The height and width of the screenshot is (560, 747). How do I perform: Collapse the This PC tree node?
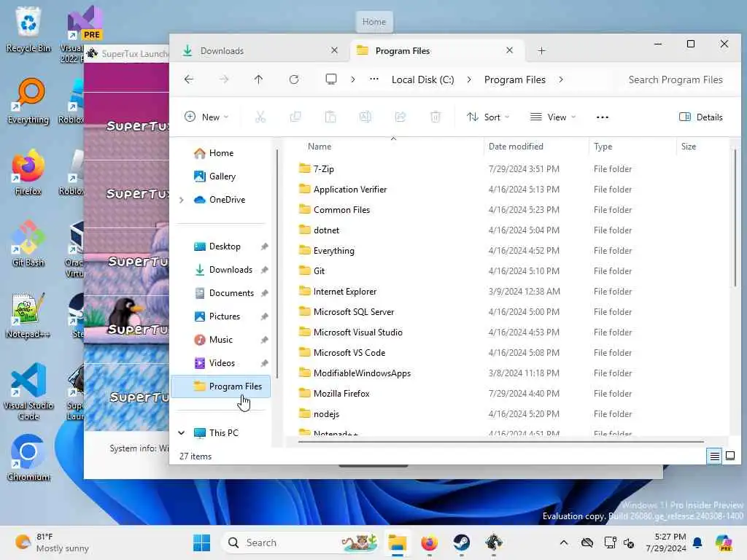[182, 433]
